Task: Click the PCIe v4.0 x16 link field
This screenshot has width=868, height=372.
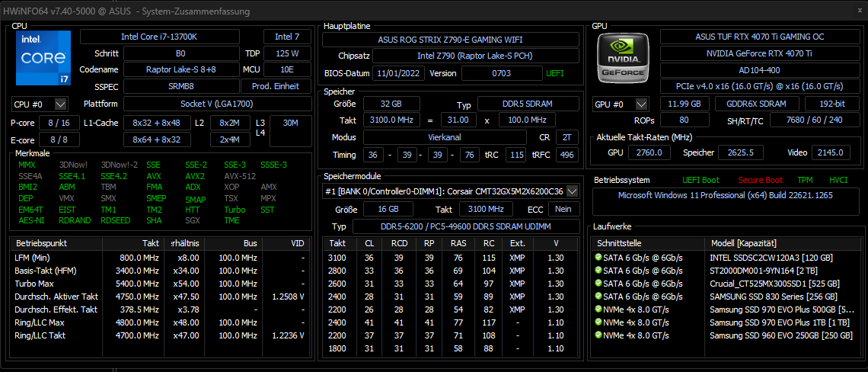Action: tap(760, 86)
